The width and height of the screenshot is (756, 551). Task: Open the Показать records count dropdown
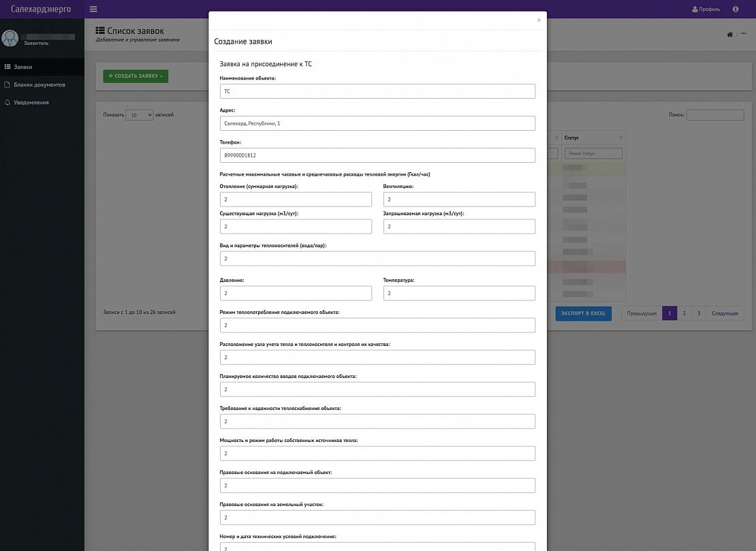140,115
